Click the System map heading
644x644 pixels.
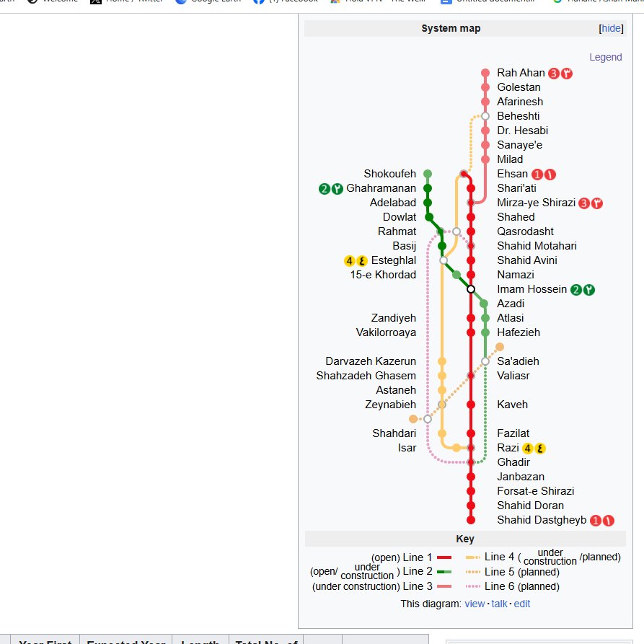coord(451,28)
